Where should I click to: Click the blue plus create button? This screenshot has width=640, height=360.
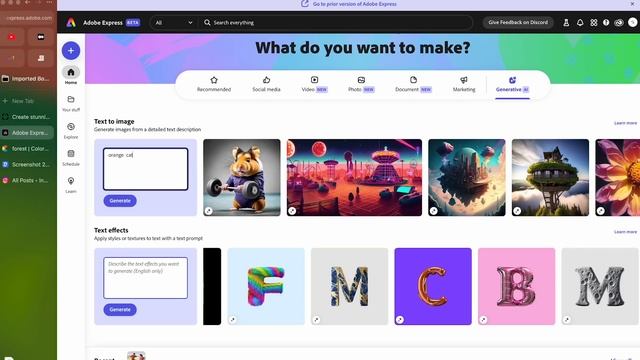coord(71,51)
